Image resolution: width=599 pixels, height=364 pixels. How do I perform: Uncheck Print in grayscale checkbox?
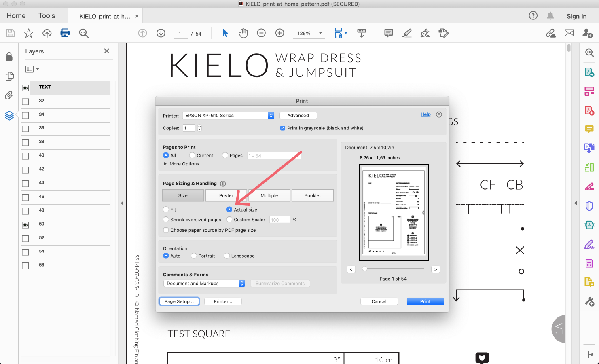pos(283,128)
